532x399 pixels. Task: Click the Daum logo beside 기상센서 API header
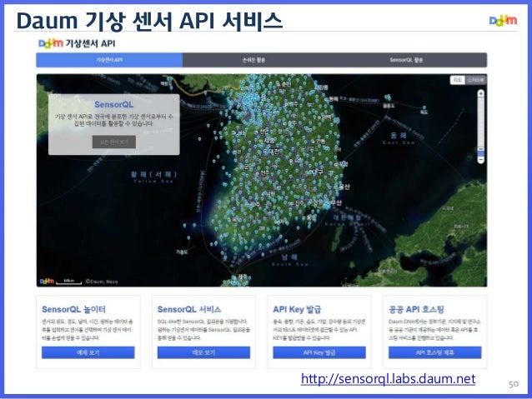(51, 43)
